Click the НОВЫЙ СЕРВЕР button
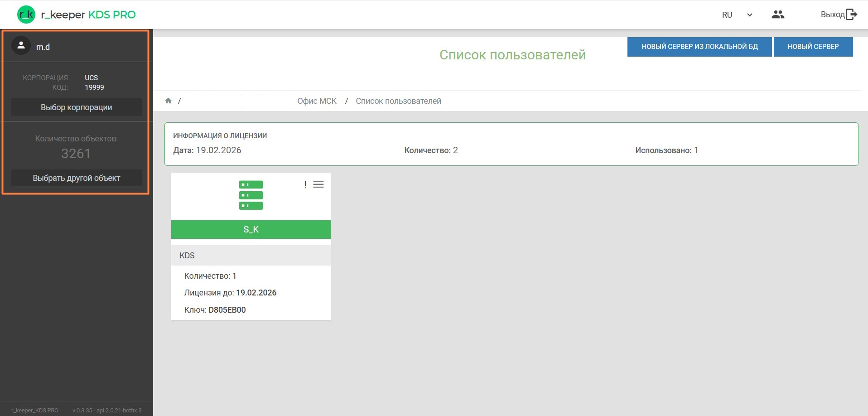 tap(813, 47)
